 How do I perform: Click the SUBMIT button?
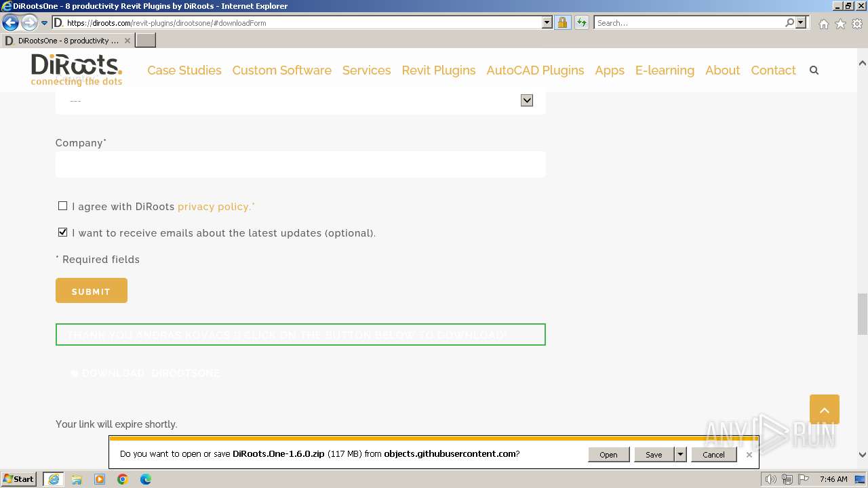(92, 291)
